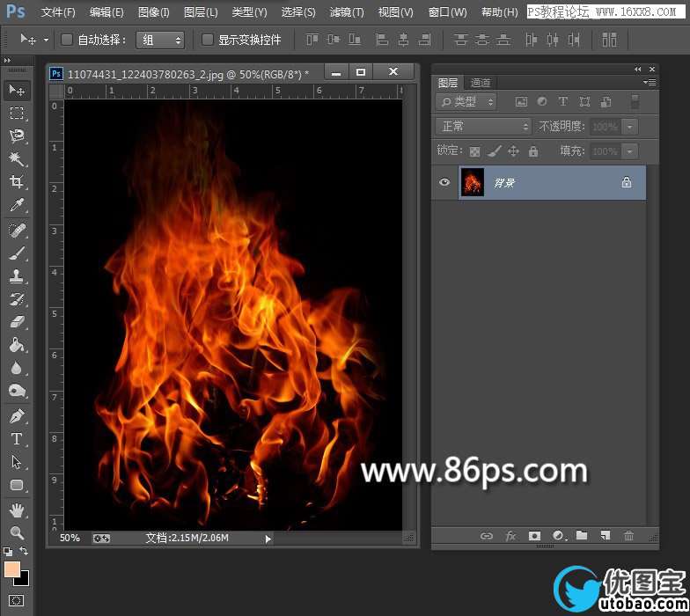Open the 类型 layer filter dropdown

tap(466, 102)
